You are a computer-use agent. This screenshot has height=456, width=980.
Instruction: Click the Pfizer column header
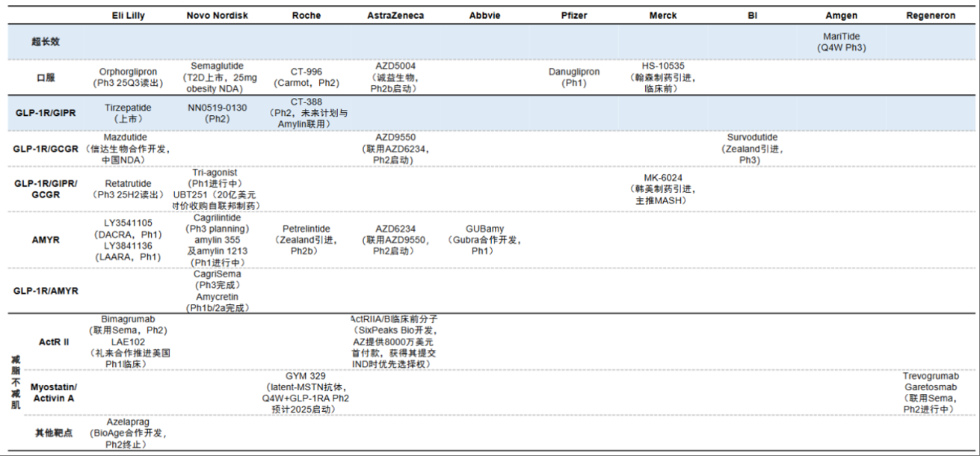575,16
